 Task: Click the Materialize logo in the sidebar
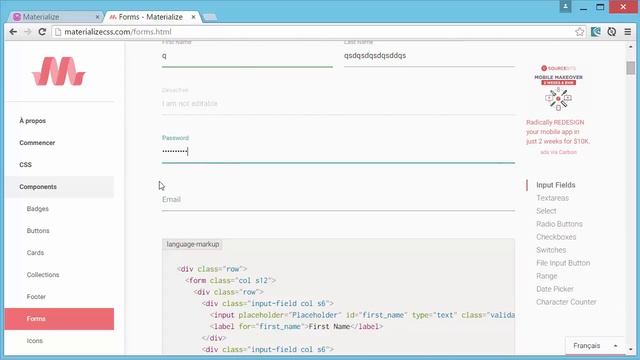tap(59, 71)
